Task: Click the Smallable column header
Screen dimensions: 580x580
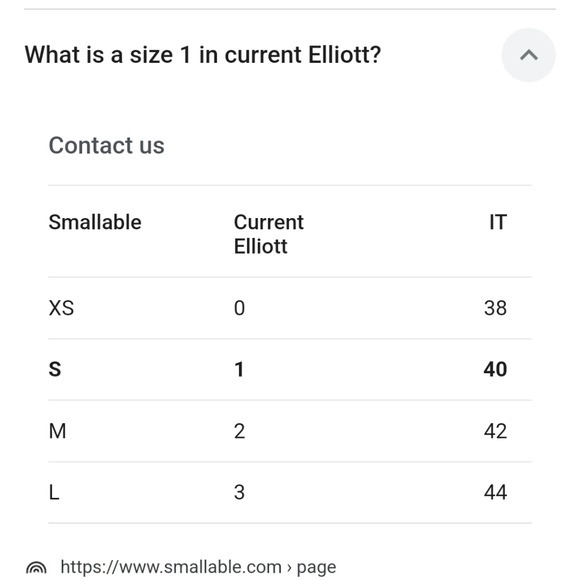Action: (95, 222)
